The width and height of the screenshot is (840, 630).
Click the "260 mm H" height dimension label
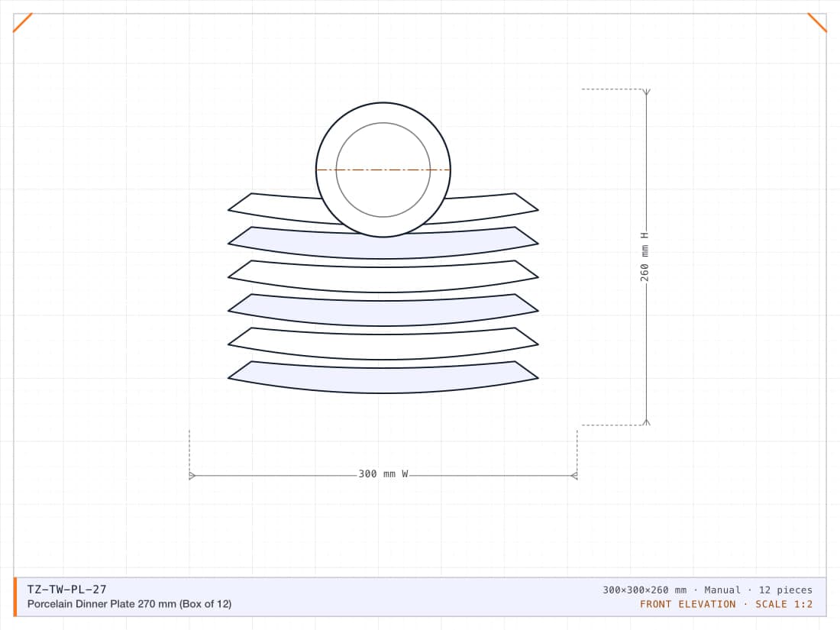point(645,257)
